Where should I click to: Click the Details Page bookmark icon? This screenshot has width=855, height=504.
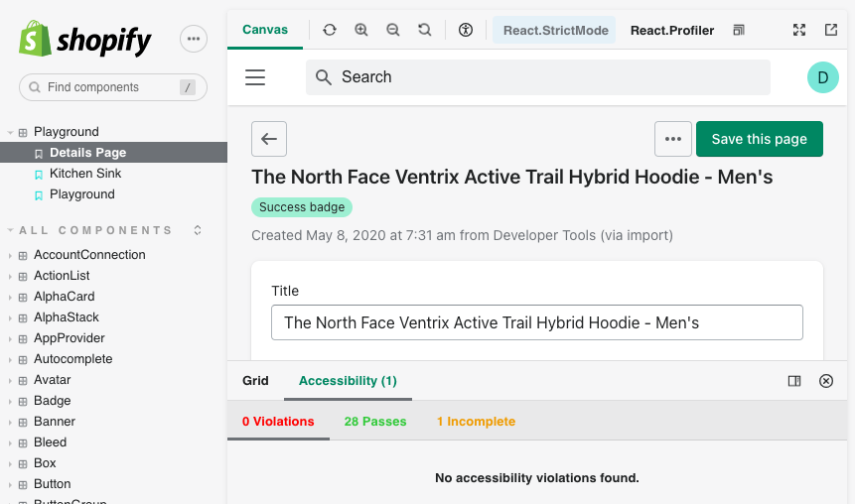tap(39, 154)
